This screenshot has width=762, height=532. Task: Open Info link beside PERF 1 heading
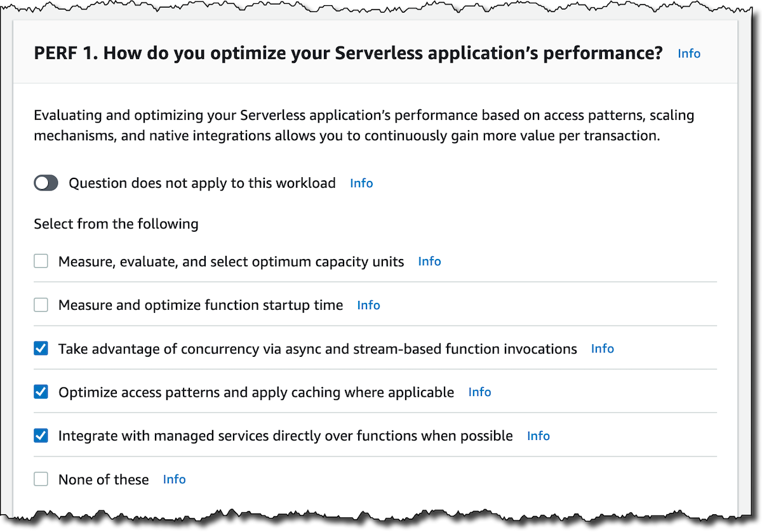click(x=689, y=53)
